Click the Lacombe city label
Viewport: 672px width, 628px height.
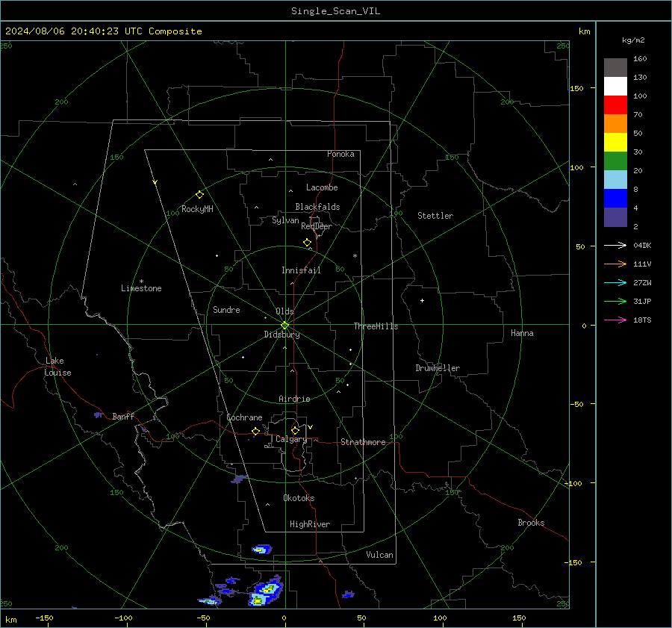(x=322, y=187)
